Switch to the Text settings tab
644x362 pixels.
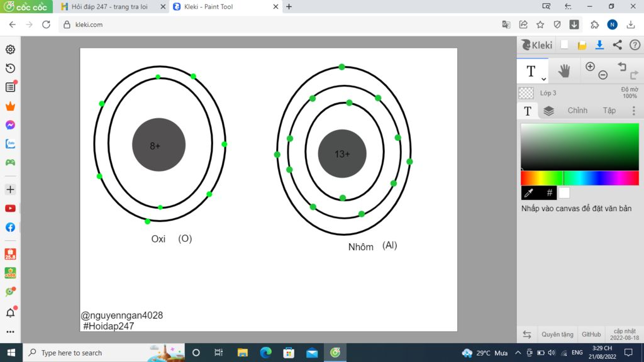pos(528,111)
